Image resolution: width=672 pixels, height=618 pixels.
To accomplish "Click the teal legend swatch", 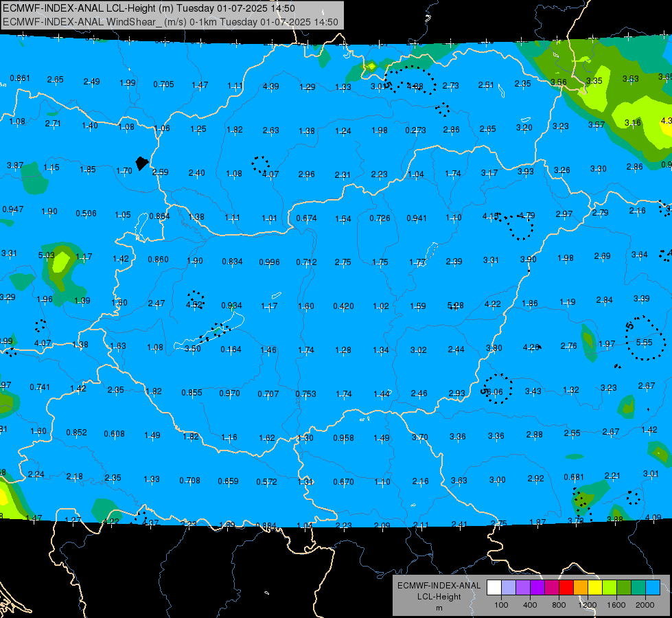I will coord(638,587).
